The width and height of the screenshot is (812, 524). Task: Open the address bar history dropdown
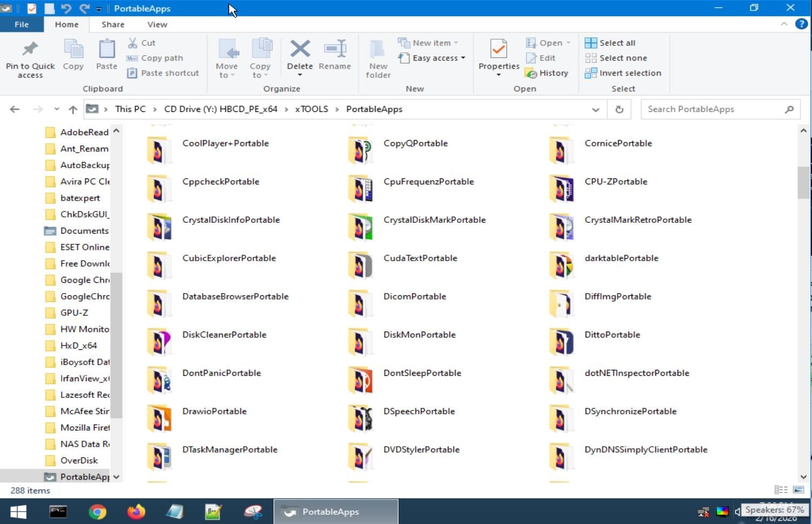(595, 109)
